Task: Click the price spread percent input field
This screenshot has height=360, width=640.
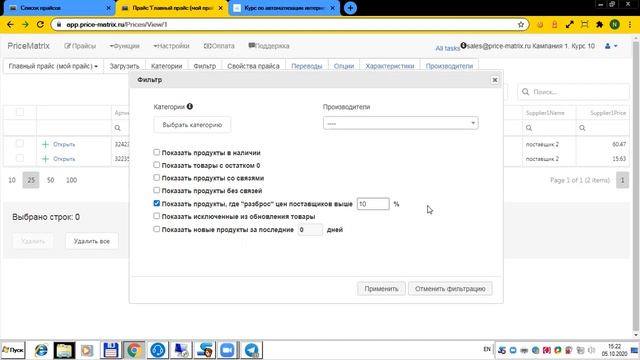Action: (373, 204)
